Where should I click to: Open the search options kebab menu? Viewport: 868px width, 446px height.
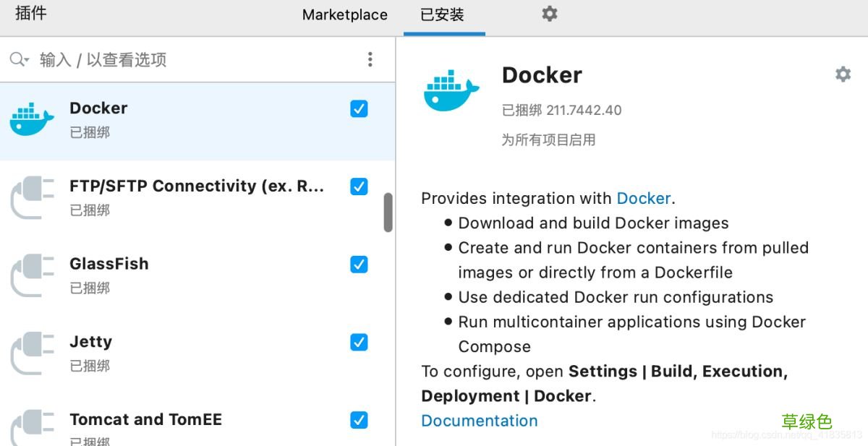370,59
